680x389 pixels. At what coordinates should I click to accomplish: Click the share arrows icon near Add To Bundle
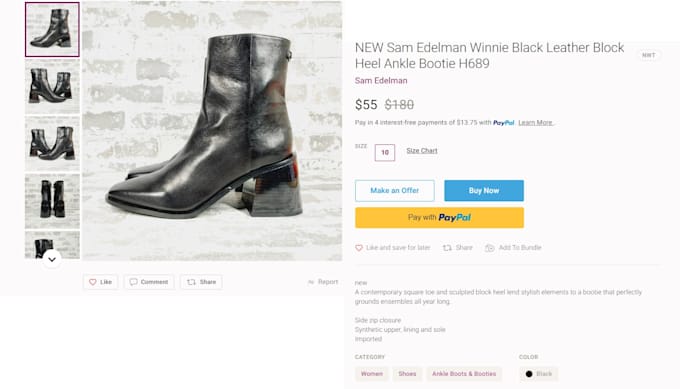click(447, 248)
